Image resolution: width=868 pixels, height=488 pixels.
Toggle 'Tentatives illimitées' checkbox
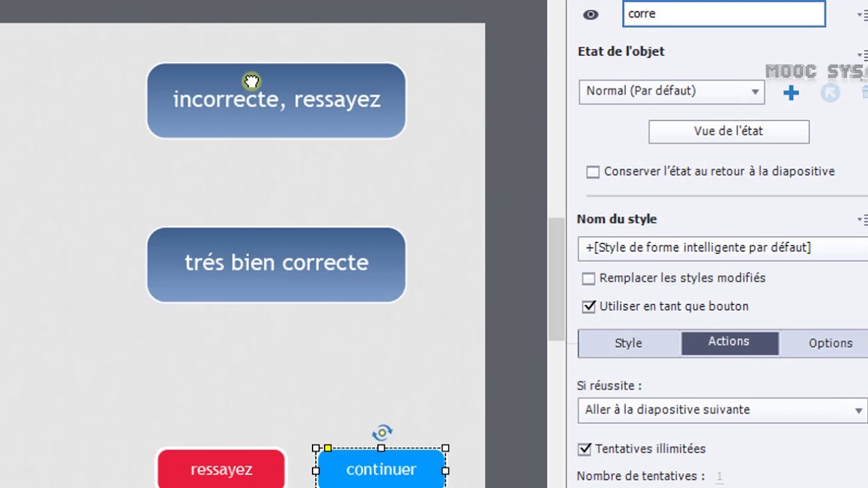(x=584, y=449)
